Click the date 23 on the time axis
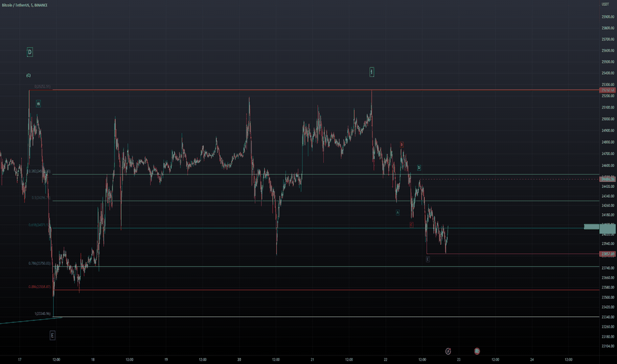This screenshot has width=617, height=364. (x=459, y=359)
